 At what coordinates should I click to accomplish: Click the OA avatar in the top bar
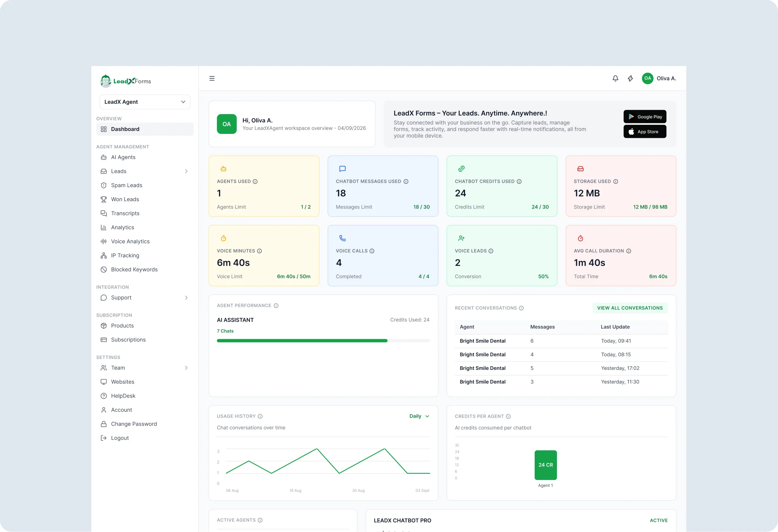click(648, 79)
